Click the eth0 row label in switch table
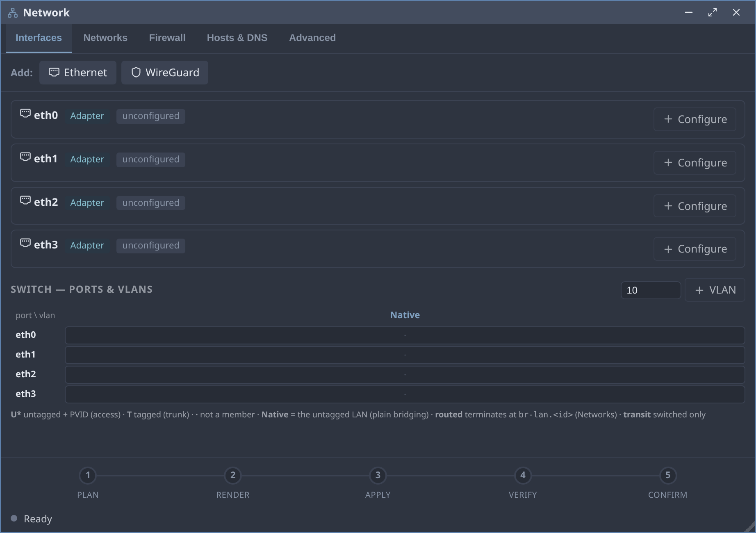 pyautogui.click(x=26, y=335)
